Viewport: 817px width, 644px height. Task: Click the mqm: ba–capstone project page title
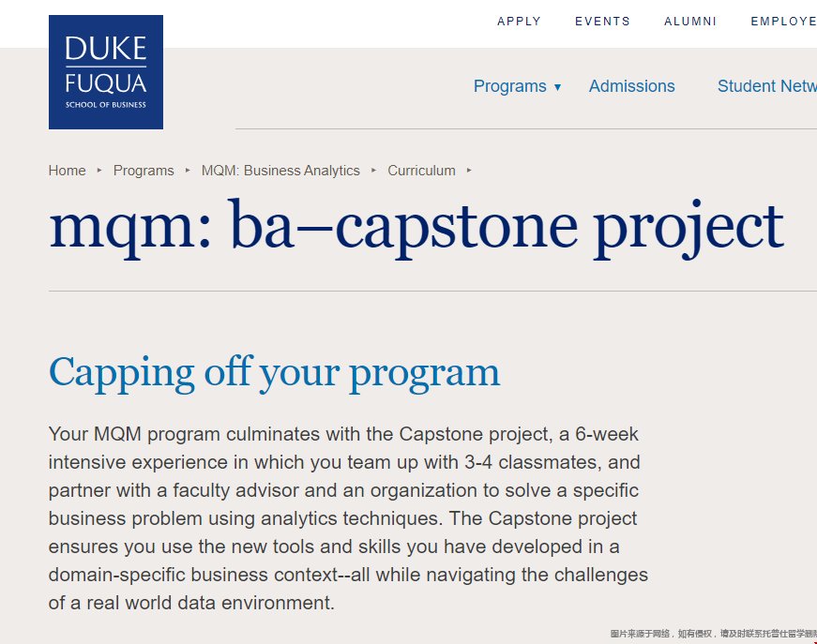pyautogui.click(x=416, y=228)
